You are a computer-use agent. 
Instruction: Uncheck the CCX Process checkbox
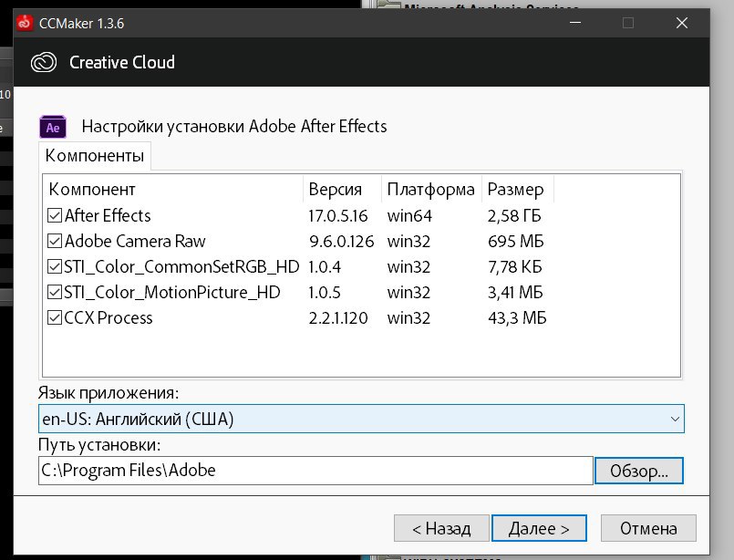tap(55, 317)
